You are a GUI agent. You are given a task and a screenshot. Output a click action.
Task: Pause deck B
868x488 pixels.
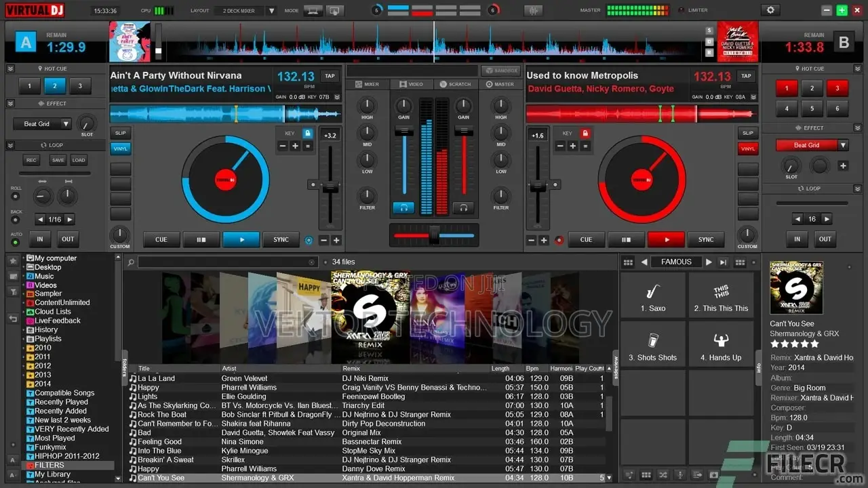pos(627,239)
